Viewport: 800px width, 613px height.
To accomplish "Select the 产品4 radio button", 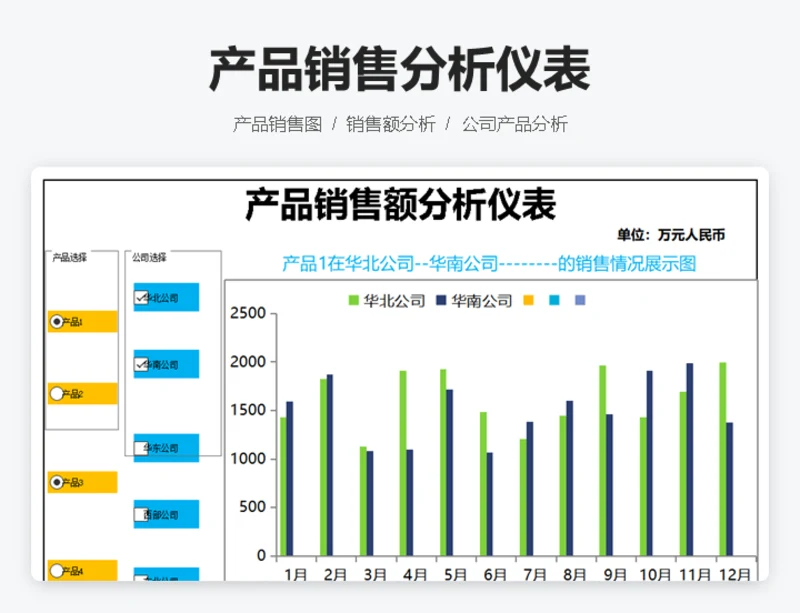I will 57,571.
